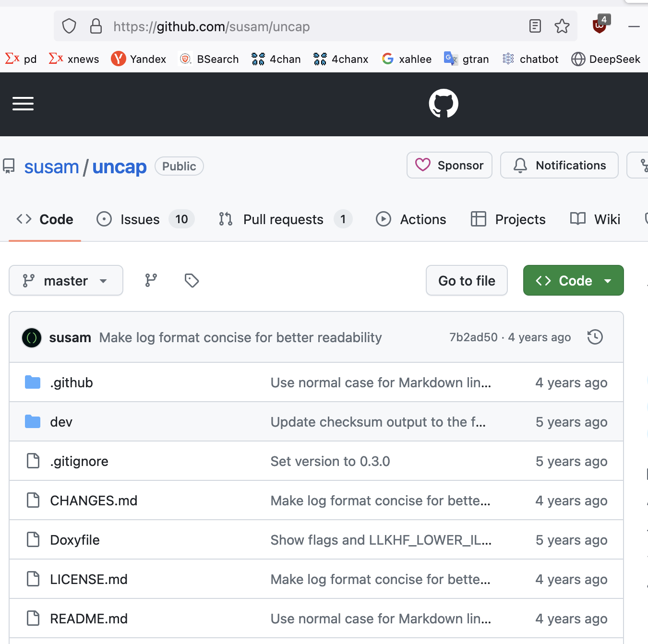Toggle reader view icon in address bar
Image resolution: width=648 pixels, height=644 pixels.
point(535,26)
